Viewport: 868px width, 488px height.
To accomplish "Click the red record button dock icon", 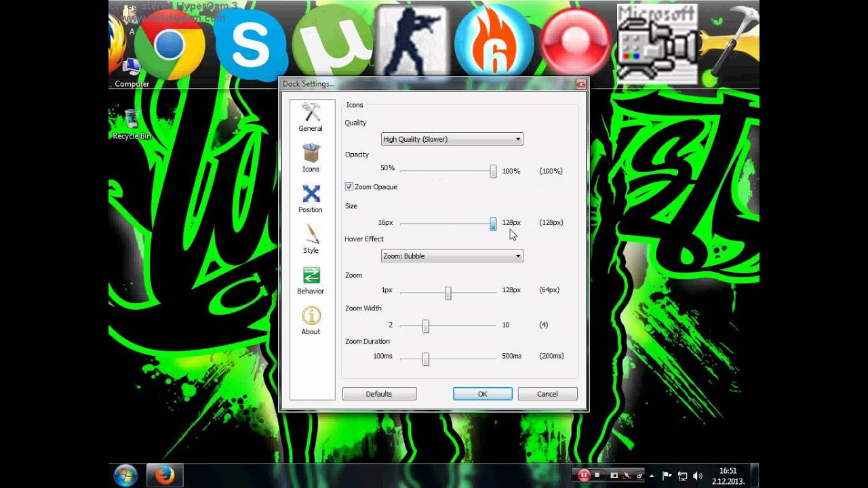I will pyautogui.click(x=576, y=42).
